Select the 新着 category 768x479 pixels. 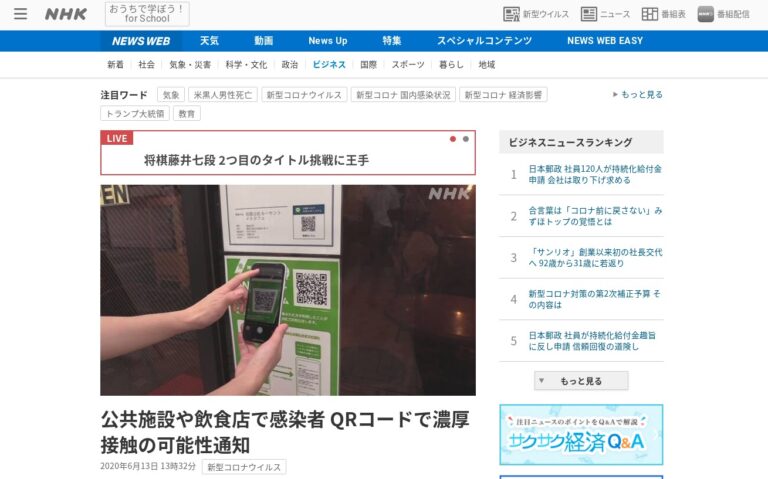pos(116,65)
